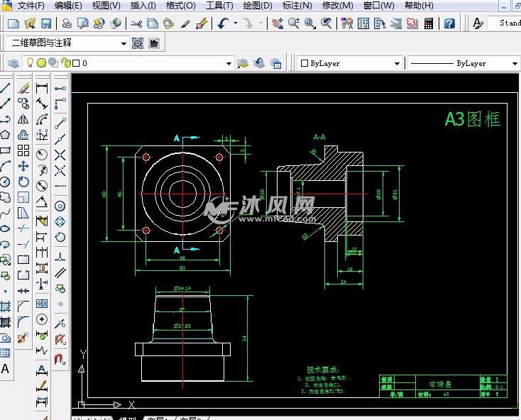Toggle layer 0 freeze sun icon
Image resolution: width=521 pixels, height=420 pixels.
pos(41,63)
